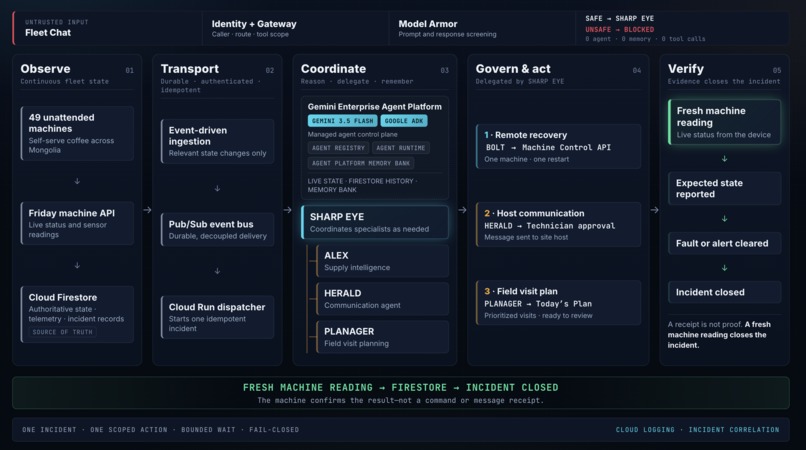Select the 'Incident closed' card
The width and height of the screenshot is (806, 450).
point(724,292)
